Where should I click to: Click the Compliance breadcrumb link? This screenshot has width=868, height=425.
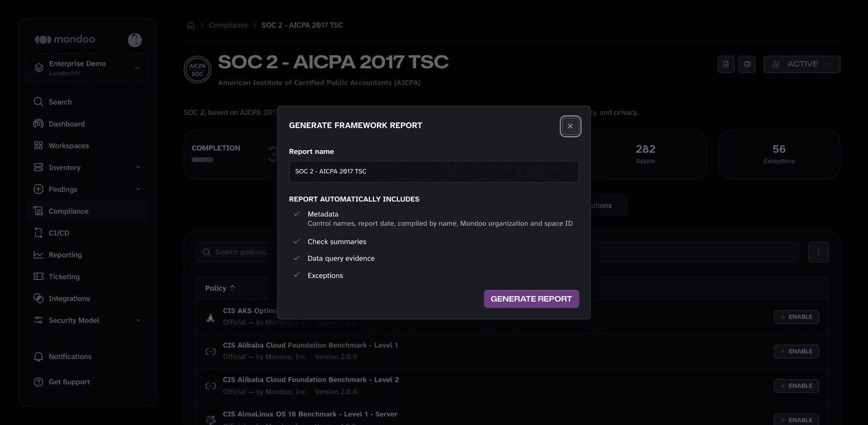(x=228, y=25)
